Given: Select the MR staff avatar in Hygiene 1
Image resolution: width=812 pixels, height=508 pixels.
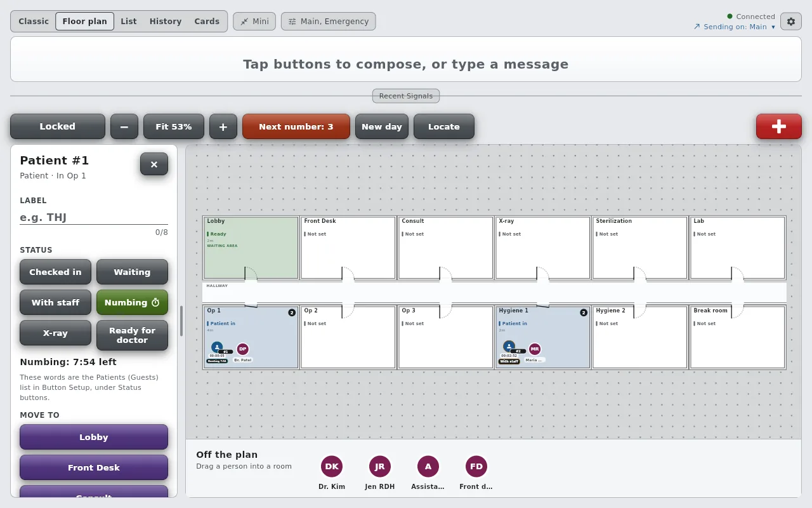Looking at the screenshot, I should point(535,349).
